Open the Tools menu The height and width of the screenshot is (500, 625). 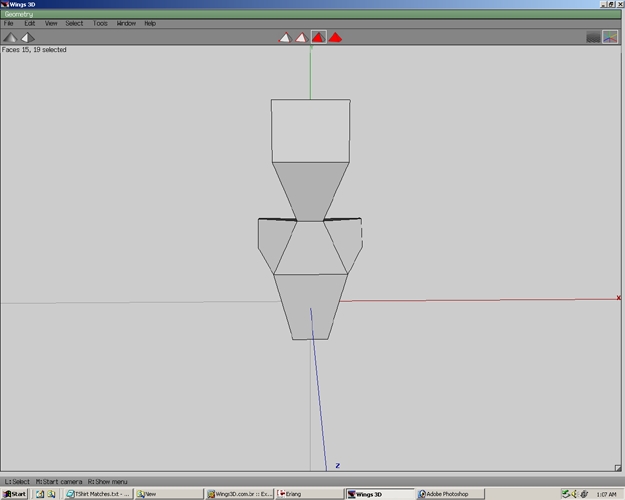click(x=100, y=24)
